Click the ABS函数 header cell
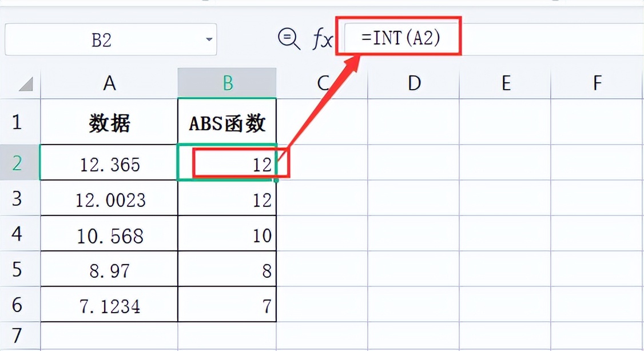Image resolution: width=644 pixels, height=351 pixels. tap(227, 123)
